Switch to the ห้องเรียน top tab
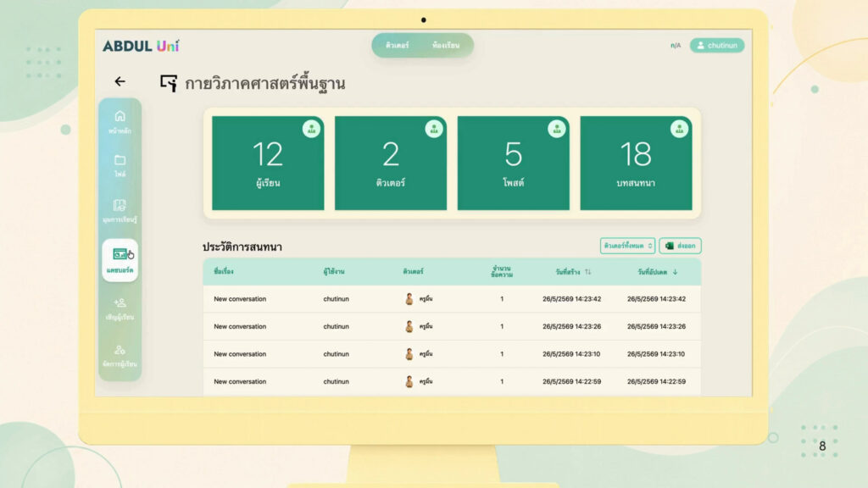This screenshot has height=488, width=868. click(446, 46)
